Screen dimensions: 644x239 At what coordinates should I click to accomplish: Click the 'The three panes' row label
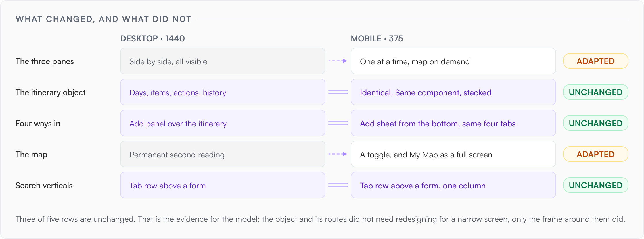pyautogui.click(x=45, y=61)
